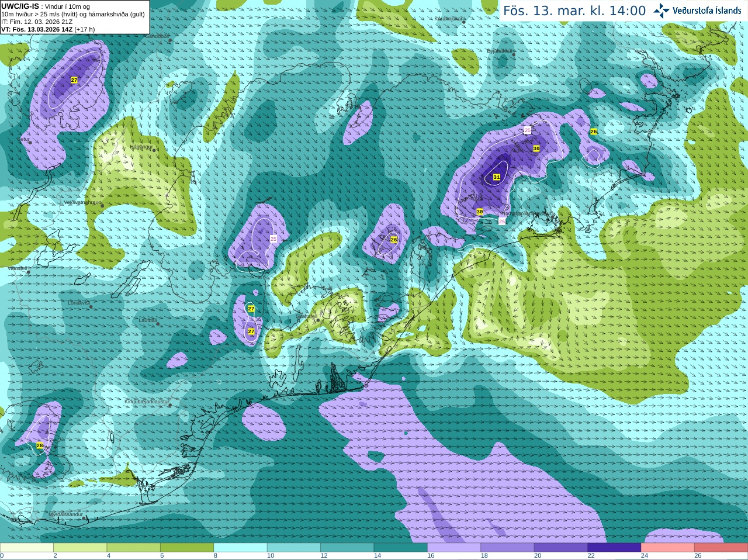Click the yellow 30 marker northeast of 31
The height and width of the screenshot is (560, 748).
pyautogui.click(x=536, y=149)
